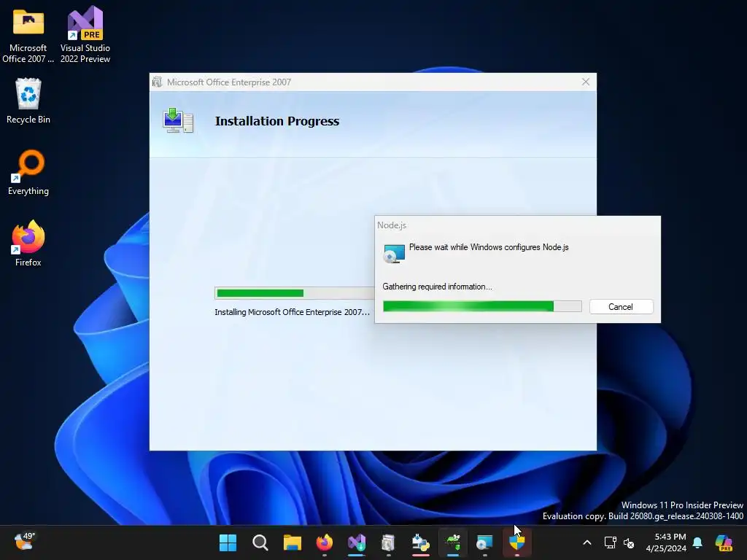
Task: Click 'Gathering required information...' text
Action: point(437,287)
